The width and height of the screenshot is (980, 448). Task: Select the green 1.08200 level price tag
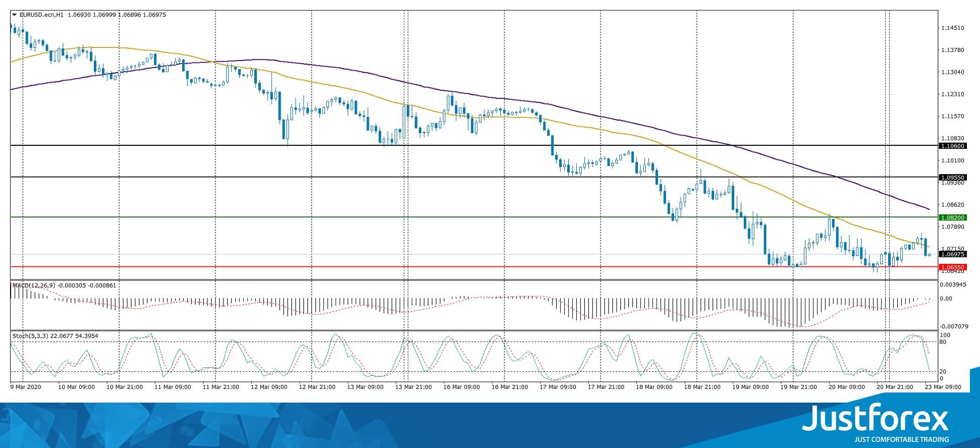coord(952,217)
